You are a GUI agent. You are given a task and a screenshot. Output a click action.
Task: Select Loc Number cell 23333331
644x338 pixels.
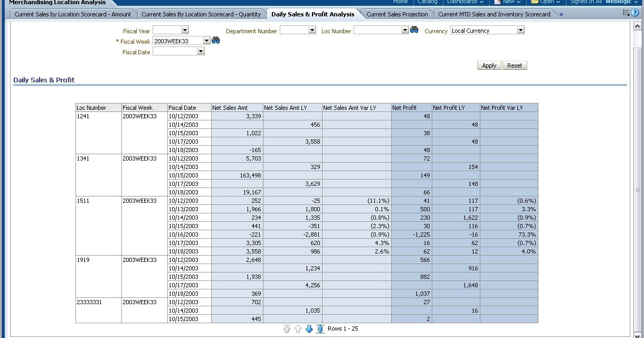coord(99,311)
